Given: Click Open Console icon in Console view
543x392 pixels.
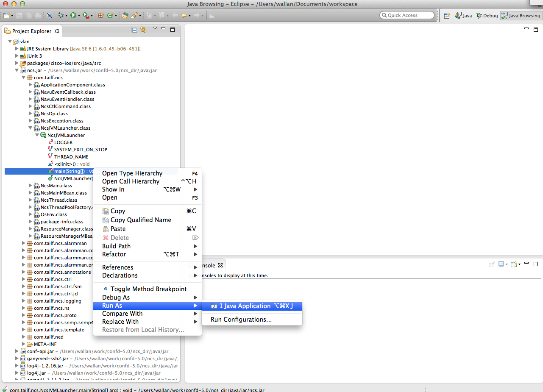Looking at the screenshot, I should point(514,264).
